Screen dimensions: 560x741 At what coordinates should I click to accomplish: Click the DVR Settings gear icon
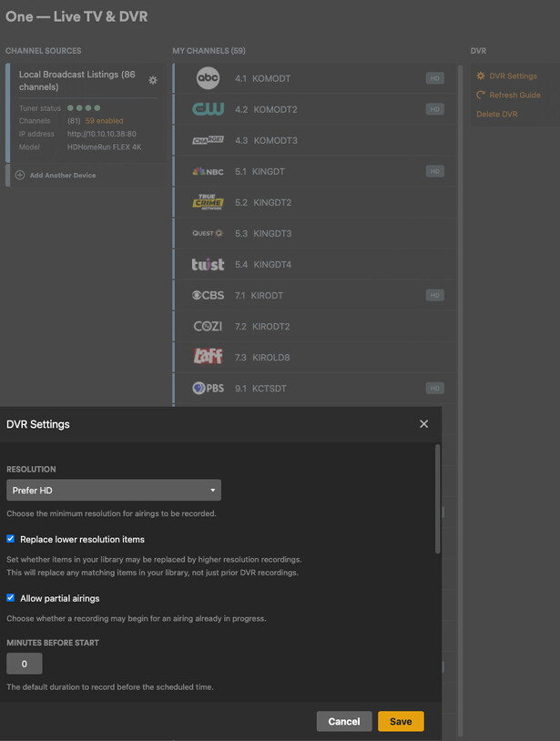point(481,76)
